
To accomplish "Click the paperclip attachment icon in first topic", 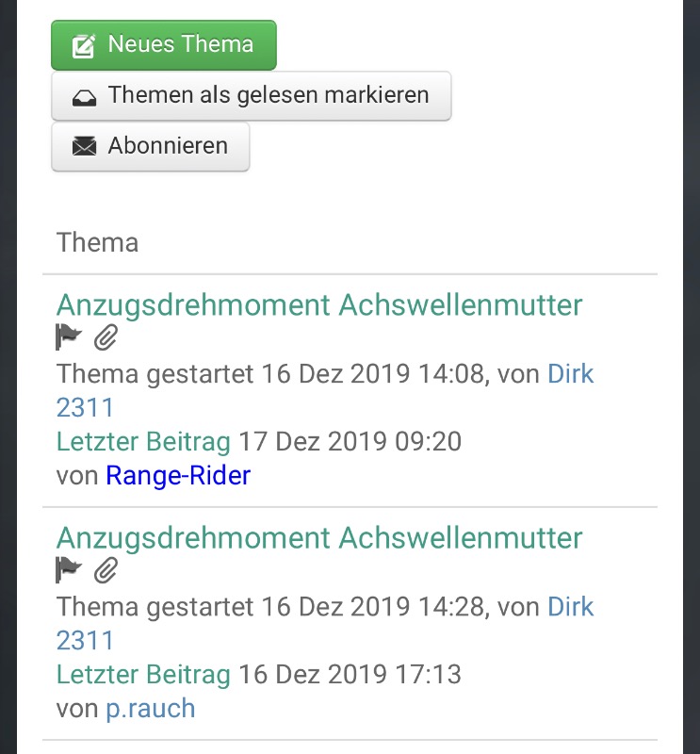I will [106, 336].
